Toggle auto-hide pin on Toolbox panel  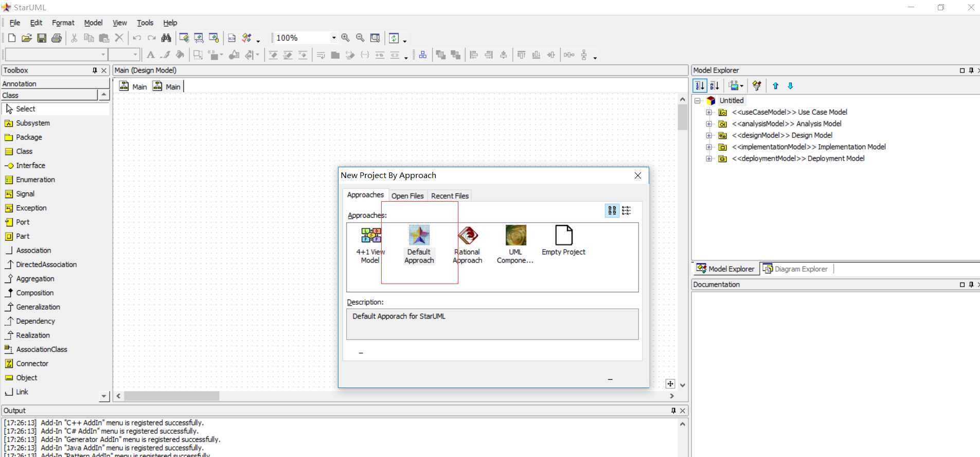(x=95, y=71)
